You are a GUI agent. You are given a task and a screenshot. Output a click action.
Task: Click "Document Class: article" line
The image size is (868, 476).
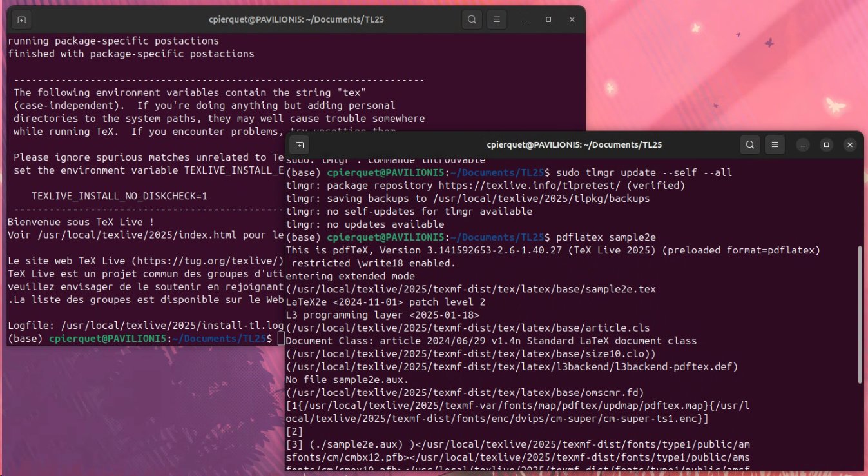491,341
